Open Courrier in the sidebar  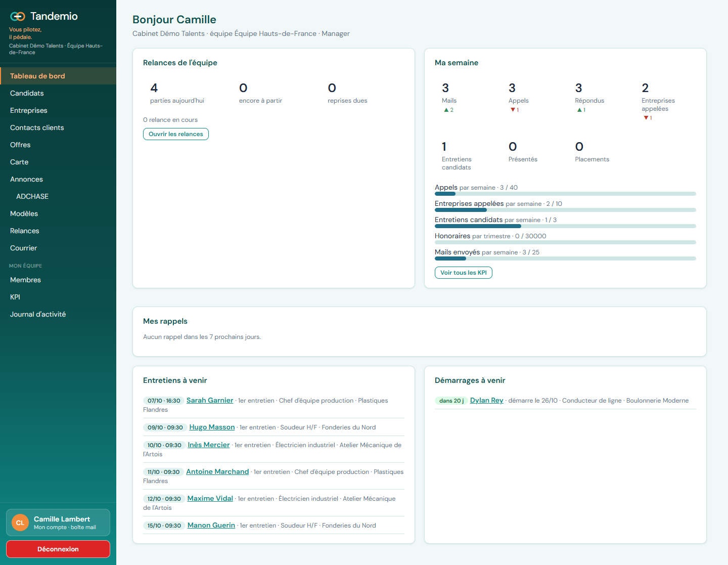(58, 248)
